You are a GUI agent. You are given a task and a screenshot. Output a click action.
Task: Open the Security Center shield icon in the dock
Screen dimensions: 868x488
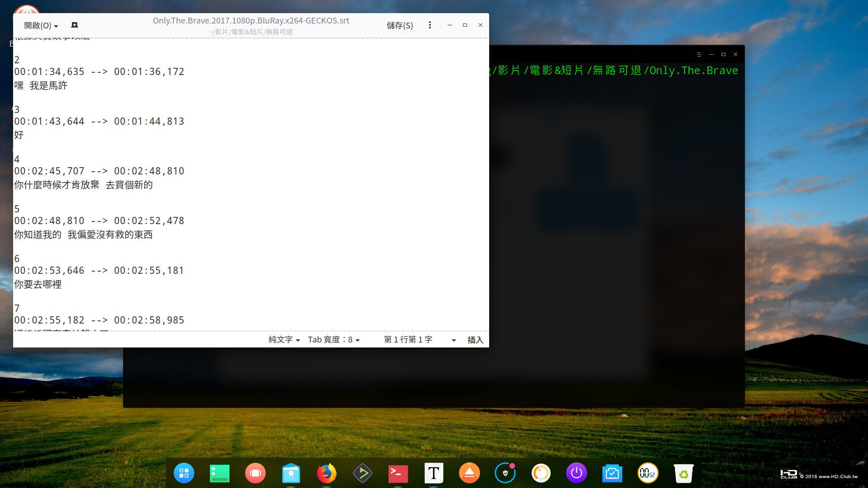click(x=505, y=473)
